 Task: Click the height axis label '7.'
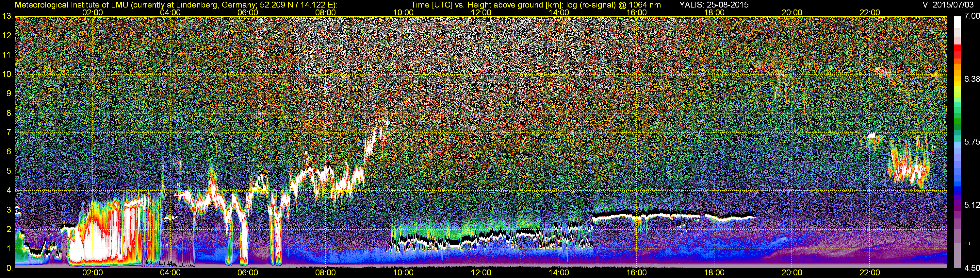point(9,132)
